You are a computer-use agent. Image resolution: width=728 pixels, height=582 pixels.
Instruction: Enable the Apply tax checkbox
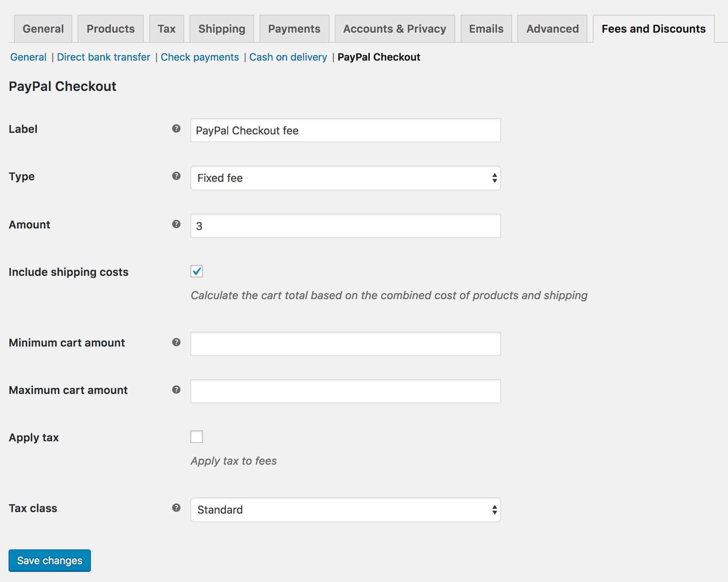pos(197,437)
